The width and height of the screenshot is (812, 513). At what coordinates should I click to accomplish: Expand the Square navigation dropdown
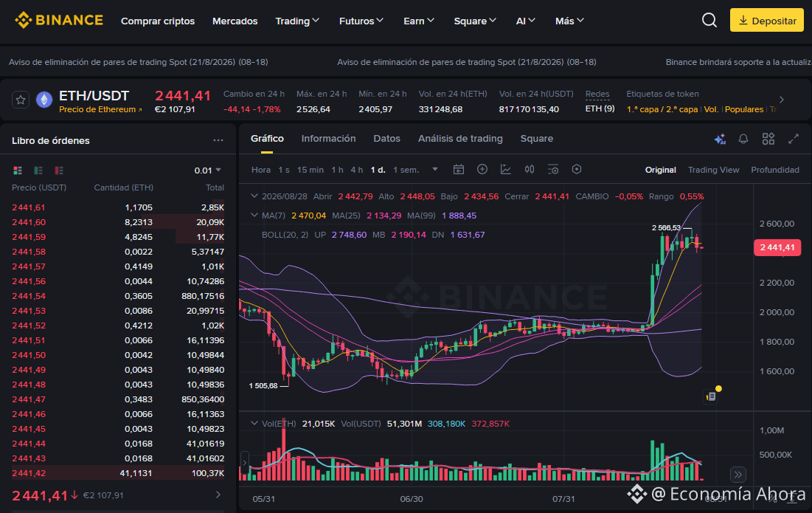(x=475, y=21)
